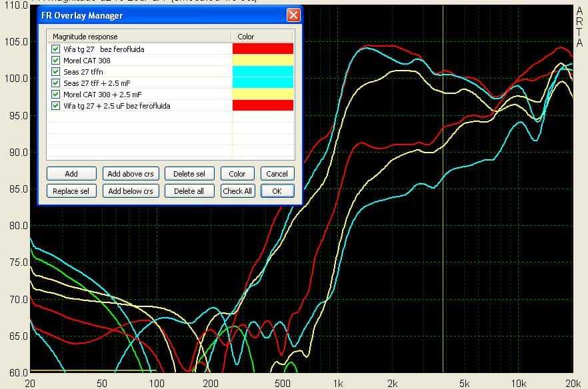Select 'Seas 27 tff + 2.5 mF' row text
Screen dimensions: 588x389
click(97, 83)
